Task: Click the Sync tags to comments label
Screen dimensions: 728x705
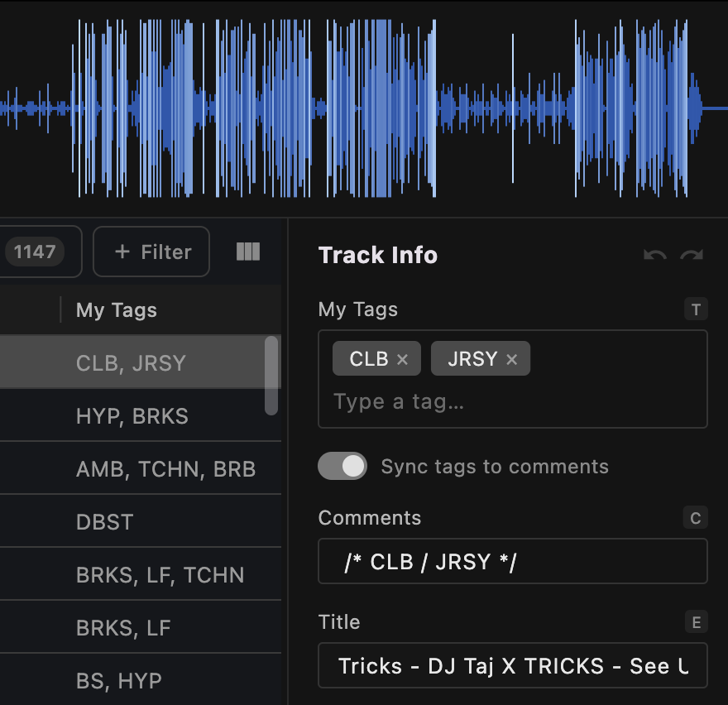Action: click(x=495, y=467)
